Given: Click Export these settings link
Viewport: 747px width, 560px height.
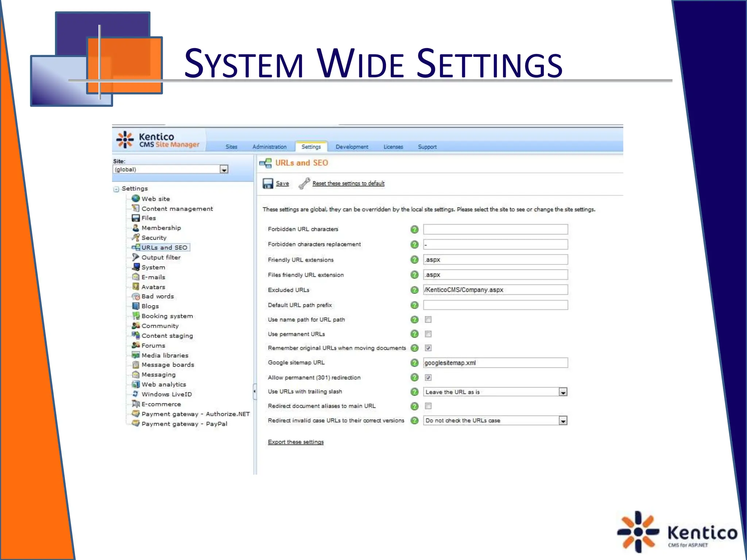Looking at the screenshot, I should click(296, 442).
